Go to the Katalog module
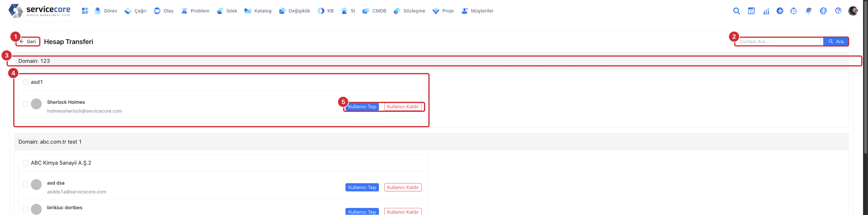This screenshot has height=215, width=868. pos(258,11)
